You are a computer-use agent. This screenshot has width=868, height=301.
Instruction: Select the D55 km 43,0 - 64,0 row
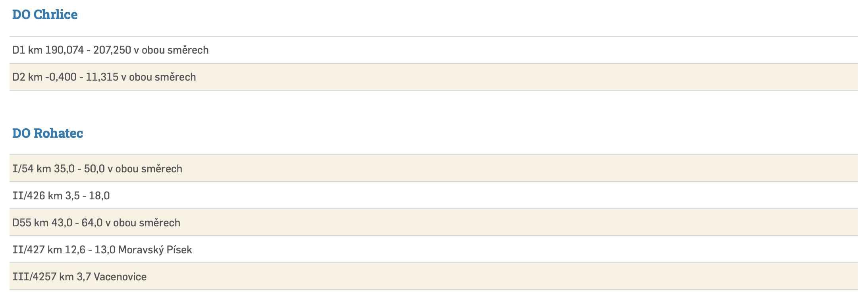point(96,223)
